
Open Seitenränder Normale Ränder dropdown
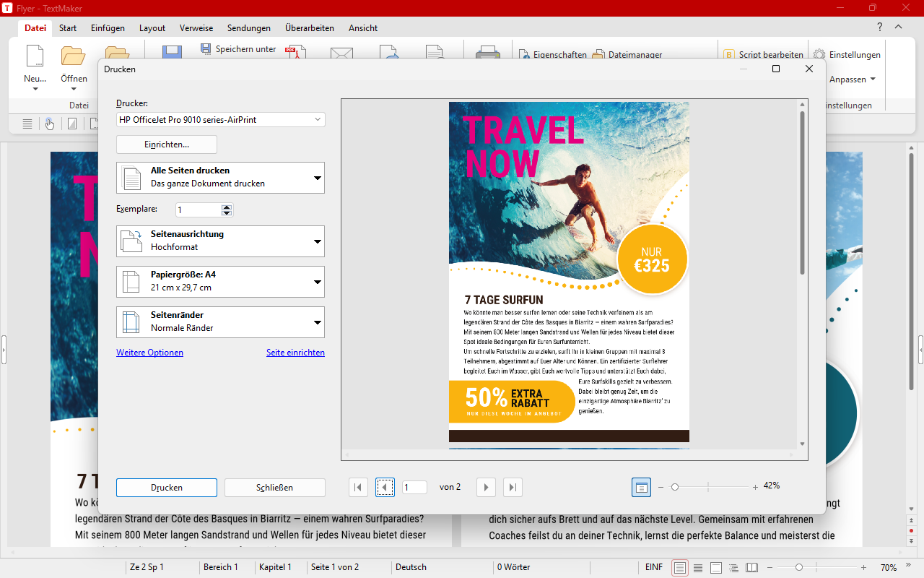[221, 322]
